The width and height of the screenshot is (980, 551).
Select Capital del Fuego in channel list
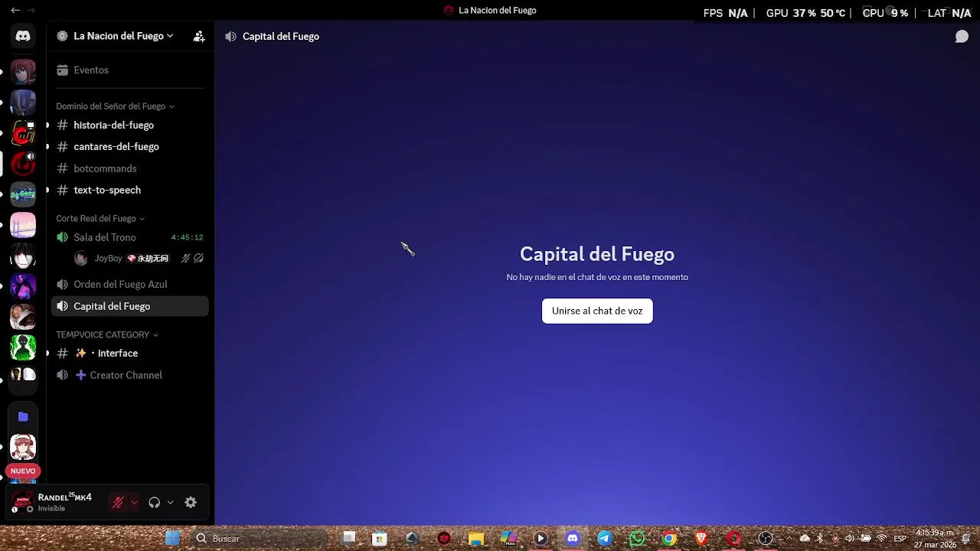(129, 306)
